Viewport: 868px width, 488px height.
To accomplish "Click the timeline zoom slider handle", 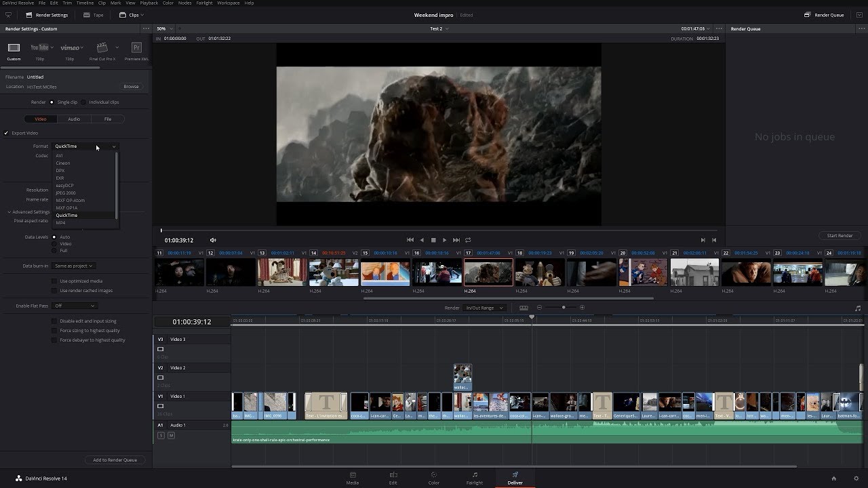I will pyautogui.click(x=564, y=308).
